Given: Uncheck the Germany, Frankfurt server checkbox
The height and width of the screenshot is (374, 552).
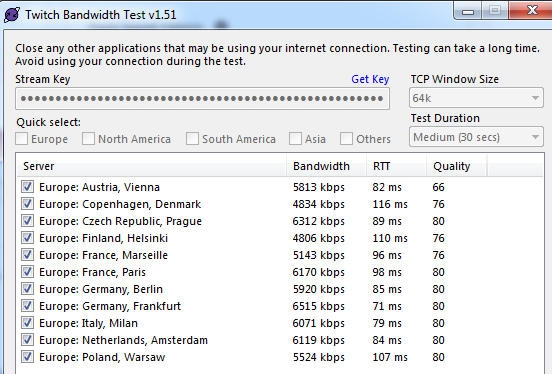Looking at the screenshot, I should [27, 306].
